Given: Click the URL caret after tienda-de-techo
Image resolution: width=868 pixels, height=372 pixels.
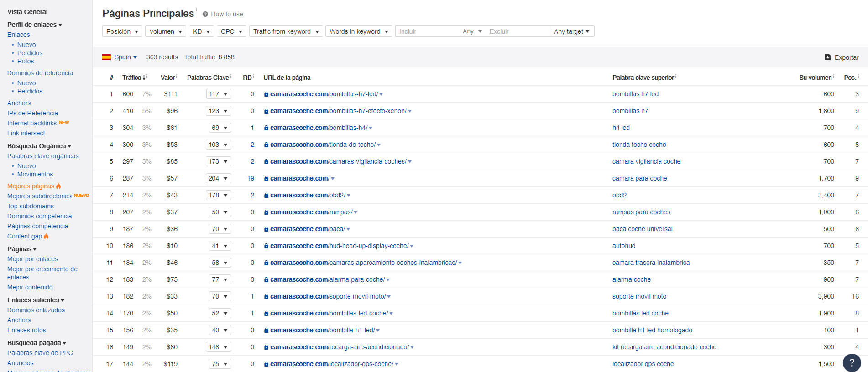Looking at the screenshot, I should coord(379,145).
